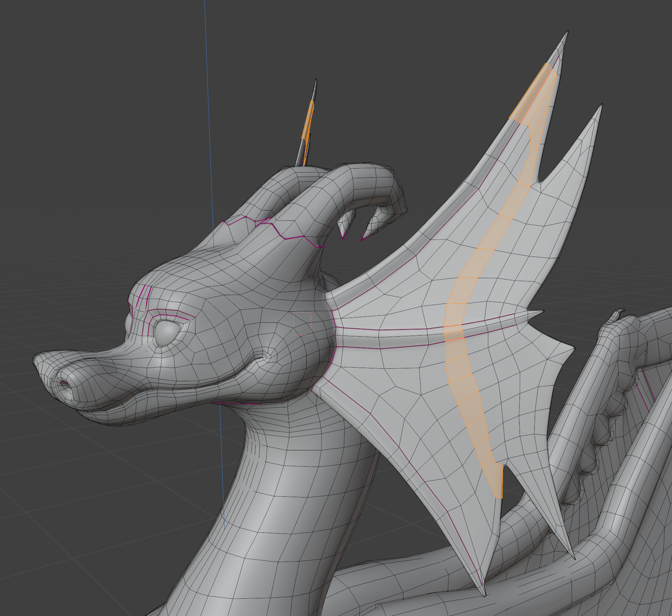Image resolution: width=672 pixels, height=616 pixels.
Task: Click the tip of the tallest fin spike
Action: tap(566, 34)
